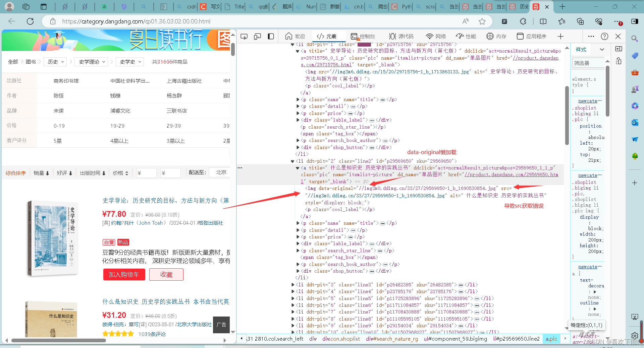The width and height of the screenshot is (644, 348).
Task: Add a new DevTools tool tab
Action: pos(560,37)
